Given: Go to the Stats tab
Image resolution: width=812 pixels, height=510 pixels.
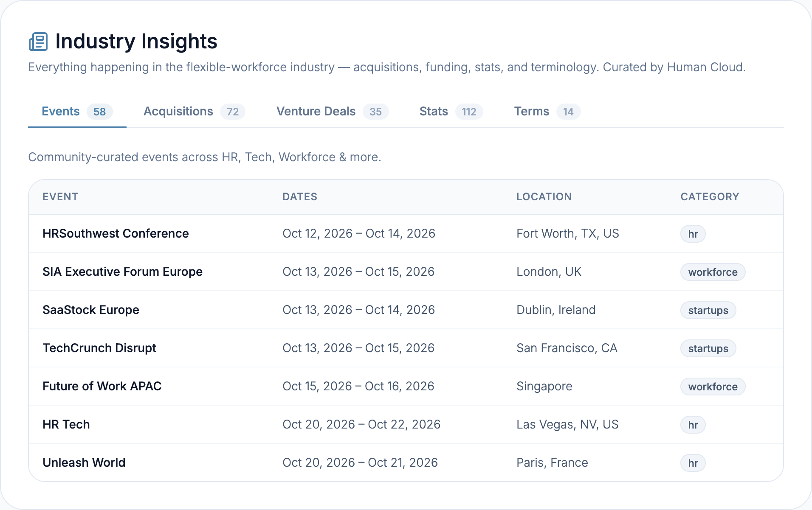Looking at the screenshot, I should click(x=451, y=112).
